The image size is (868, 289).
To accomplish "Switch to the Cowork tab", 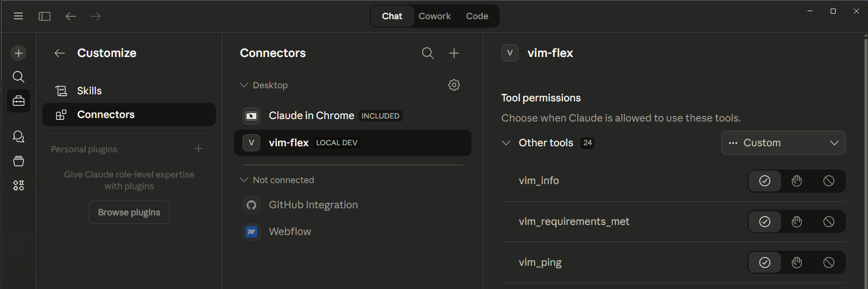I will click(434, 16).
